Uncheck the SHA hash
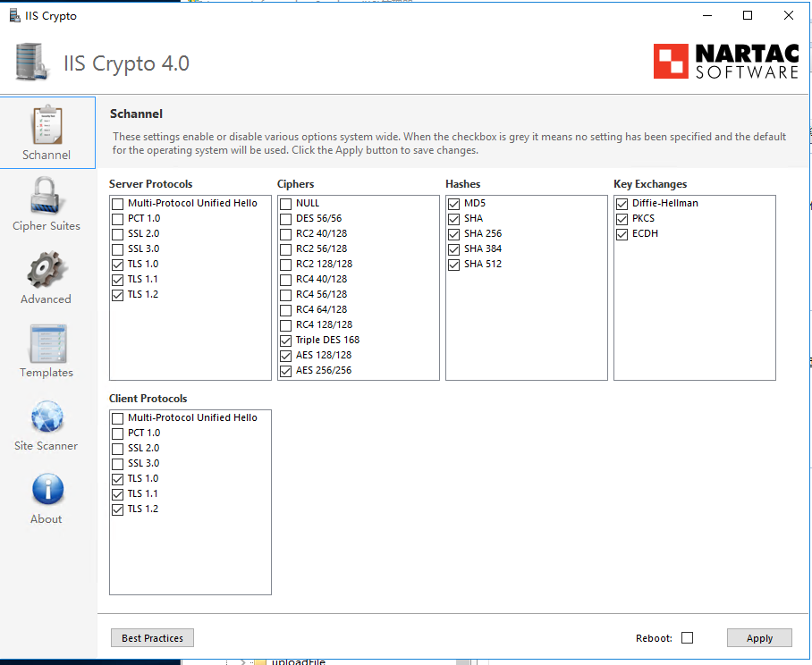Viewport: 812px width, 665px height. coord(453,219)
